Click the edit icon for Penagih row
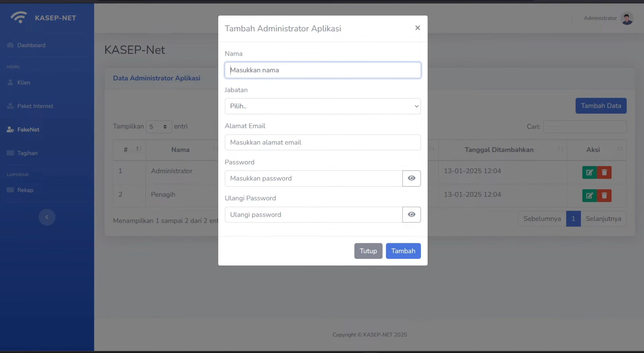The image size is (644, 353). tap(589, 196)
